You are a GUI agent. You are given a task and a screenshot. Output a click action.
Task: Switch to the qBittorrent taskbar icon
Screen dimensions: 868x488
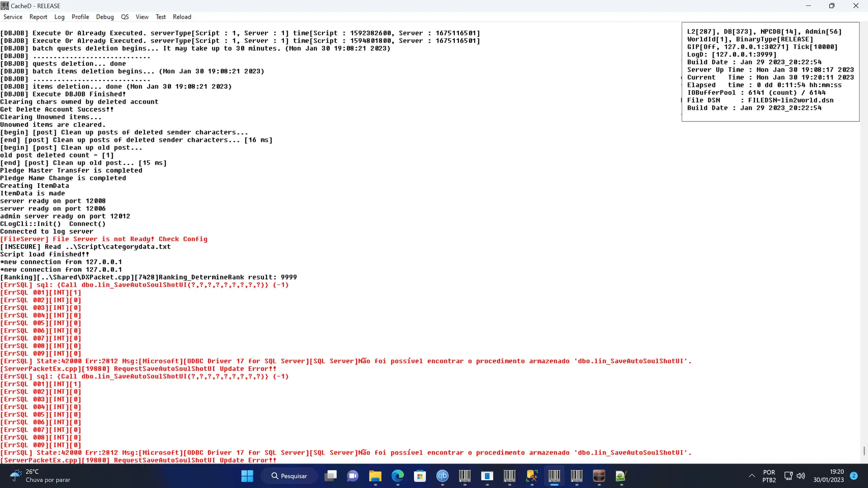coord(442,476)
